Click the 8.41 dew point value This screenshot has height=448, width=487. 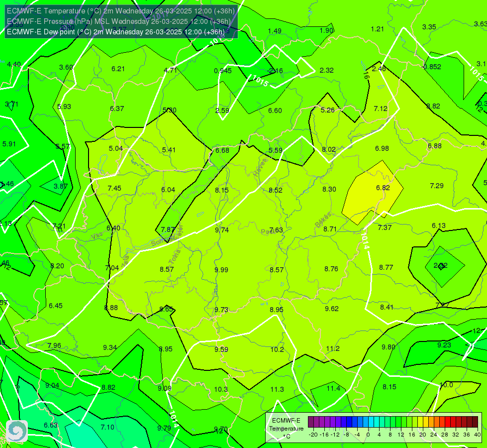point(387,307)
